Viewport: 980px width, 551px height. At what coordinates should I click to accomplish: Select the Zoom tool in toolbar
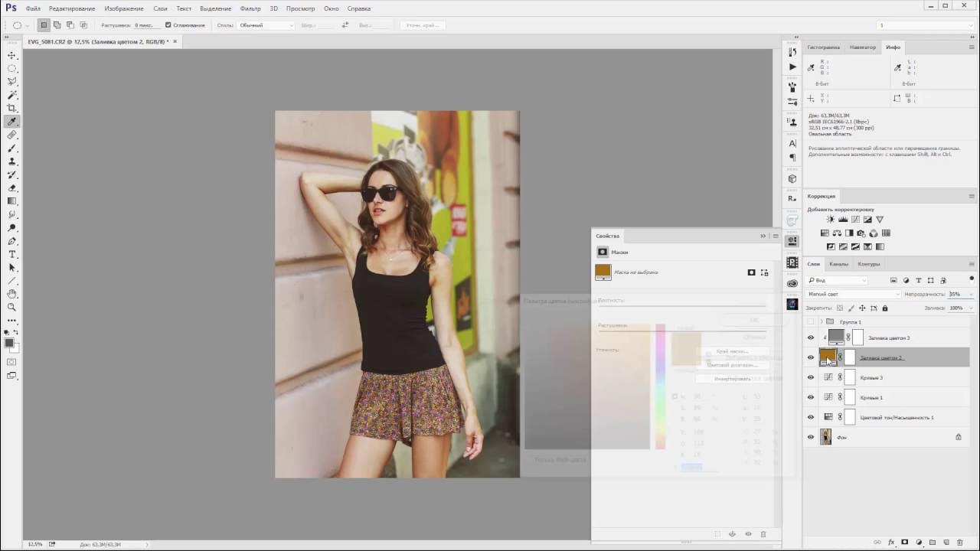pyautogui.click(x=11, y=307)
